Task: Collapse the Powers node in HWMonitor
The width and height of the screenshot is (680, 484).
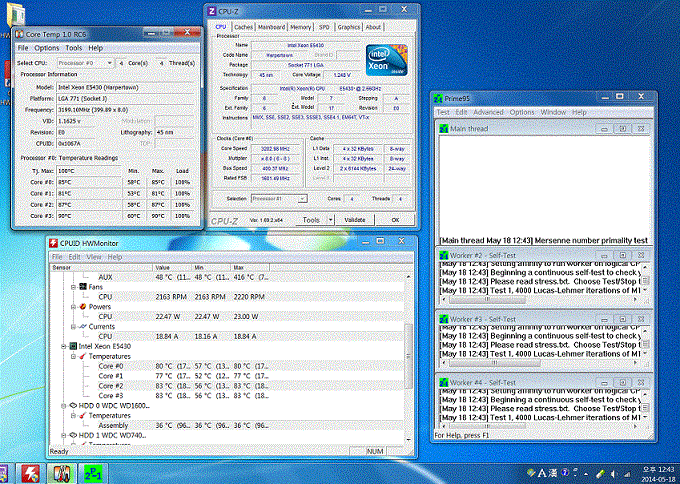Action: (73, 307)
